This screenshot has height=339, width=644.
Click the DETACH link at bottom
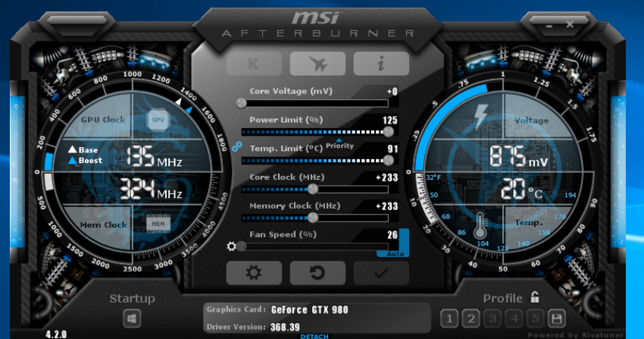[x=314, y=336]
